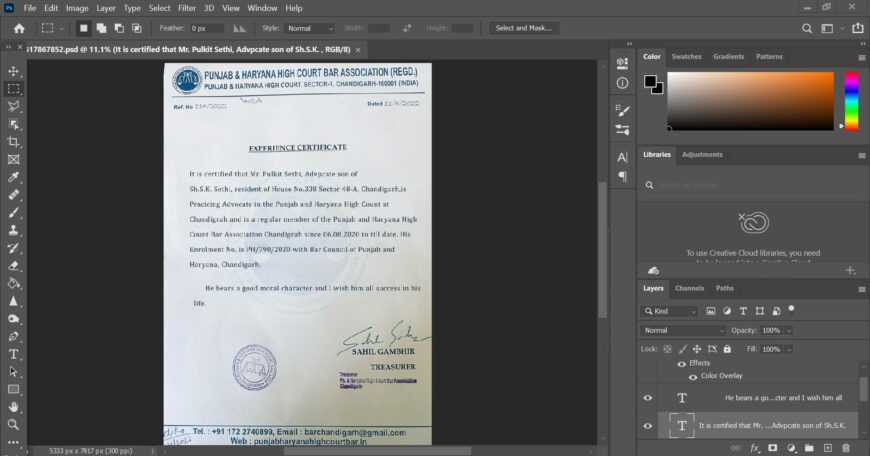This screenshot has width=870, height=456.
Task: Switch to the Channels tab
Action: (690, 288)
